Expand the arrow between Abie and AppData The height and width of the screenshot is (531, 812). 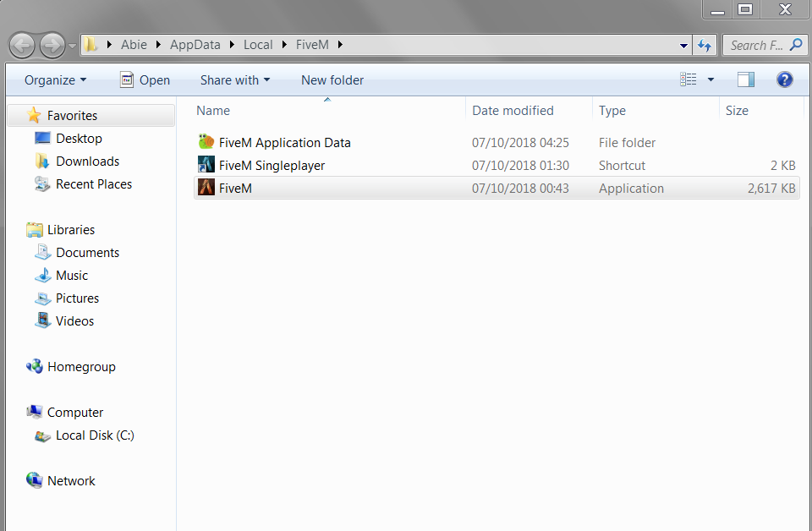coord(158,45)
